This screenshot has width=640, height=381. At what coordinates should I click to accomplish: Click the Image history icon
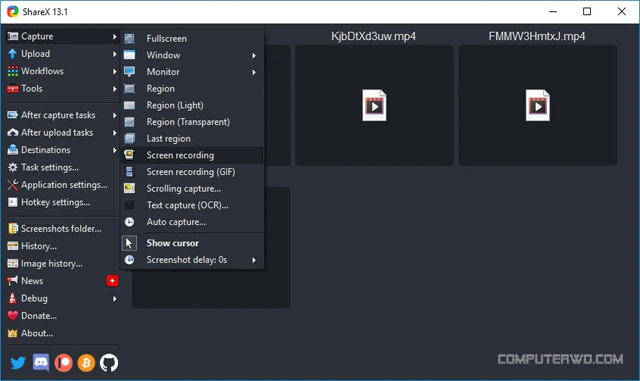click(x=13, y=264)
